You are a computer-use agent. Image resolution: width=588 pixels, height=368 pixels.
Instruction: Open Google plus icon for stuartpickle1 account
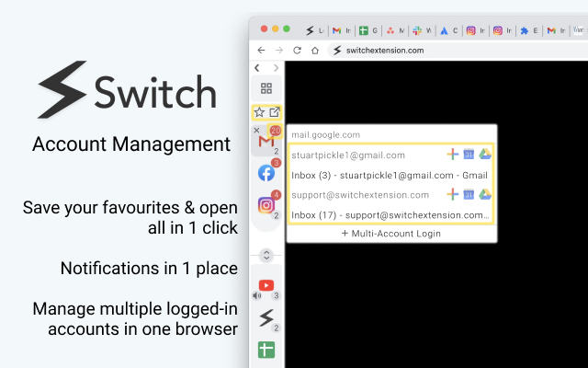(x=453, y=154)
